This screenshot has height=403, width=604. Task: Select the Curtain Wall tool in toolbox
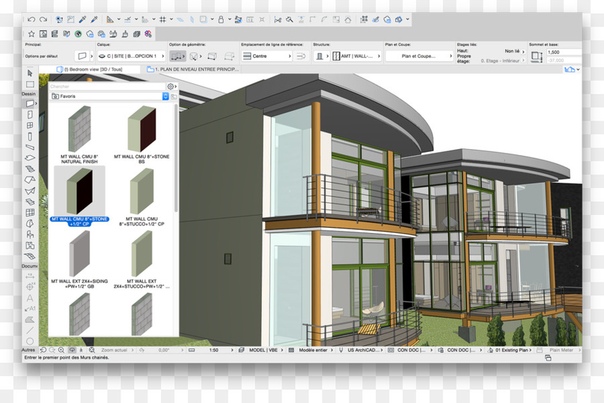click(30, 213)
